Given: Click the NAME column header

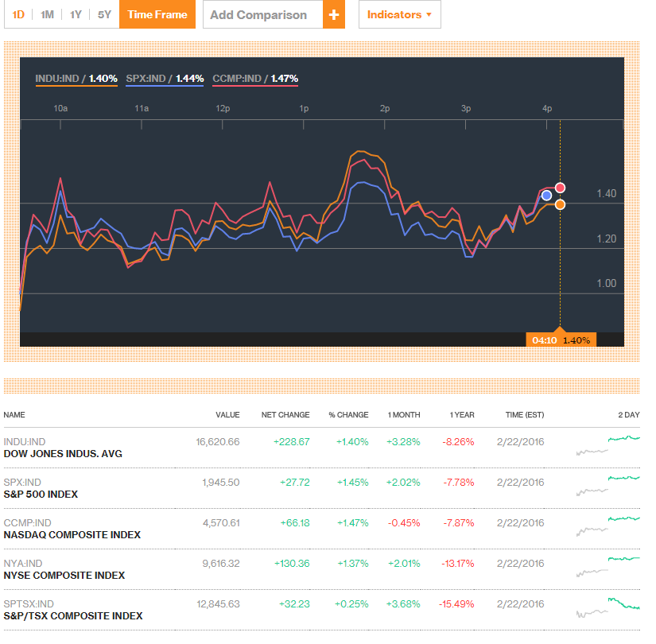Looking at the screenshot, I should tap(14, 415).
